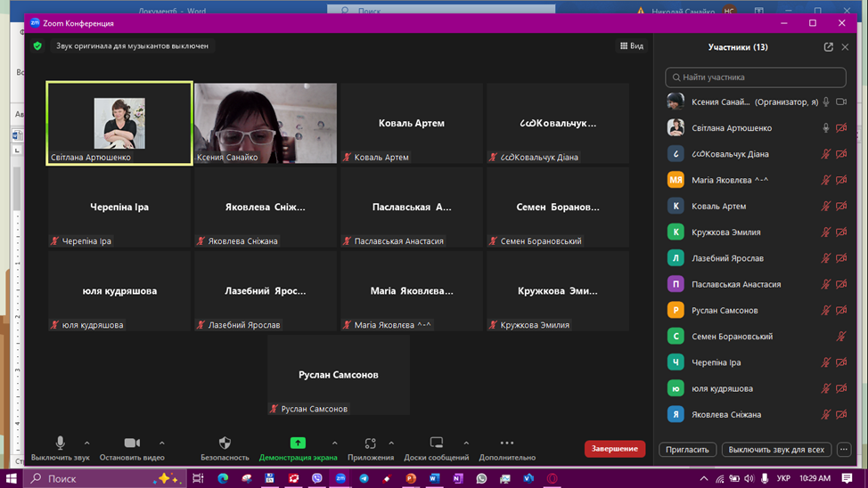Click Выключить звук для всех button

(776, 450)
